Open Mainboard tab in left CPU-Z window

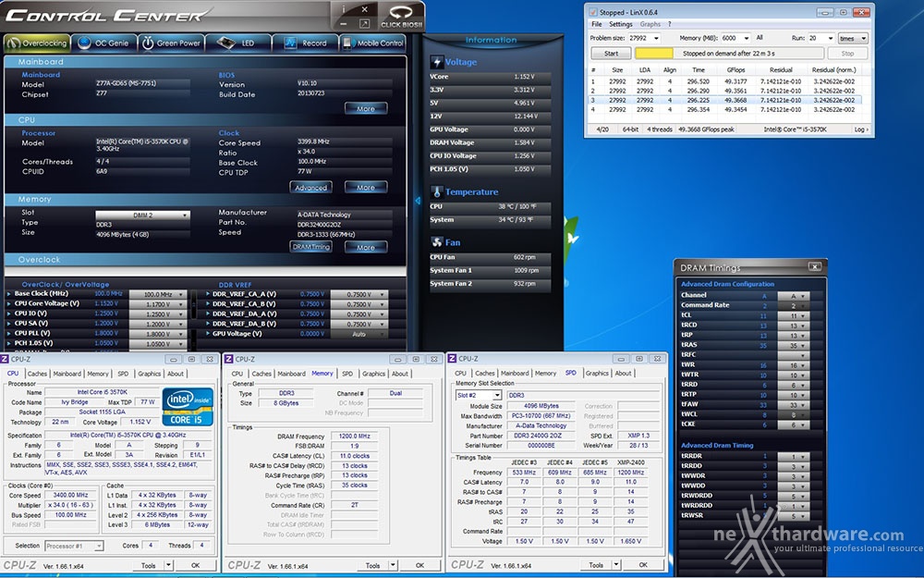click(x=67, y=374)
